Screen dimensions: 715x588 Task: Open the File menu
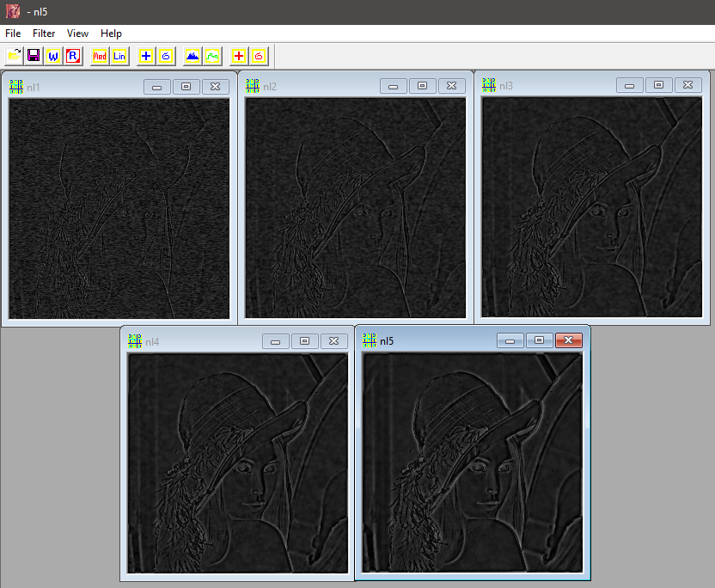coord(13,34)
